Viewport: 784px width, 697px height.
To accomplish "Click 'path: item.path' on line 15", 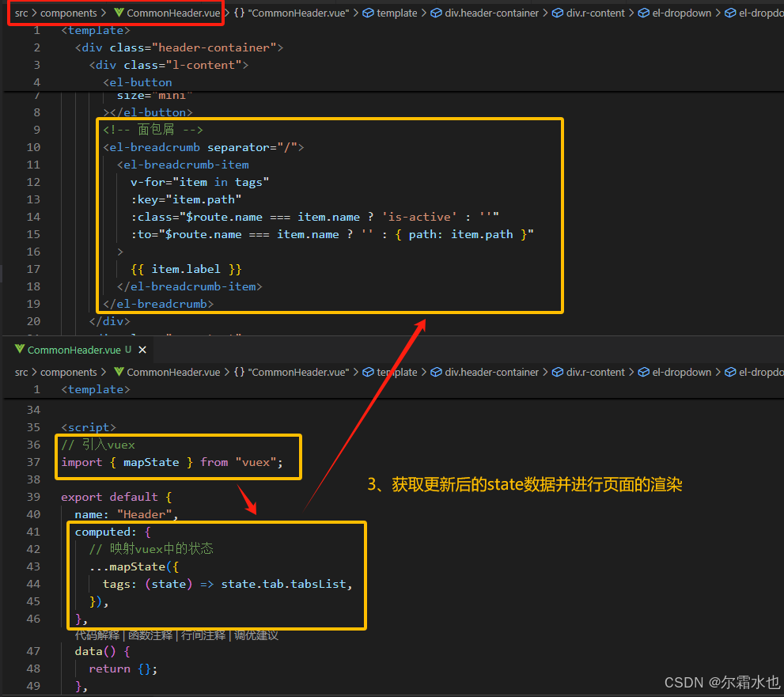I will (x=460, y=234).
